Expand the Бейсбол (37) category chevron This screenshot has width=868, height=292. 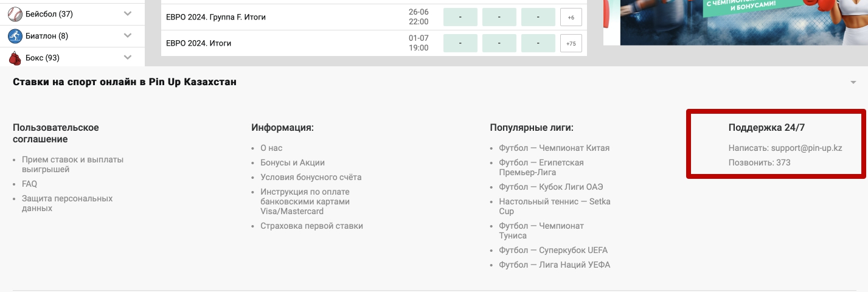click(128, 13)
